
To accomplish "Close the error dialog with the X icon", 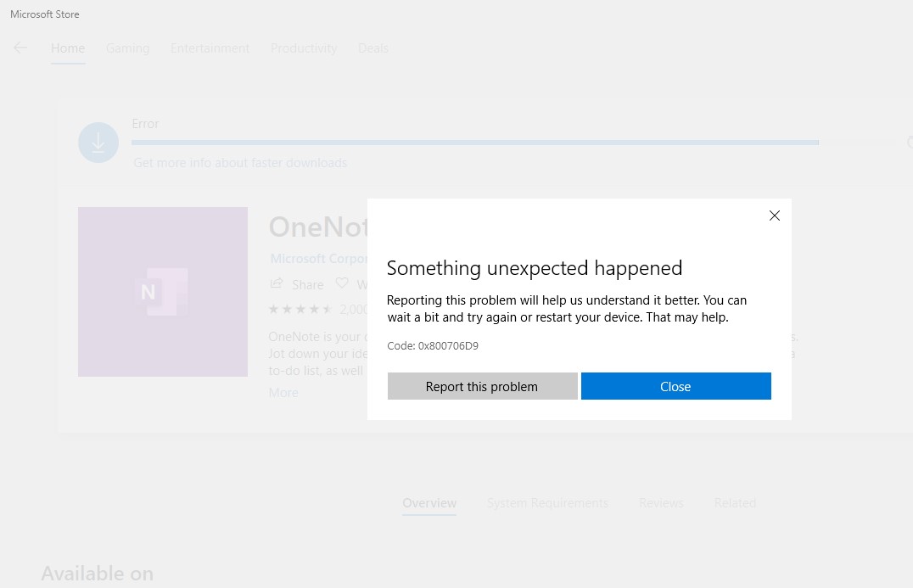I will [775, 216].
